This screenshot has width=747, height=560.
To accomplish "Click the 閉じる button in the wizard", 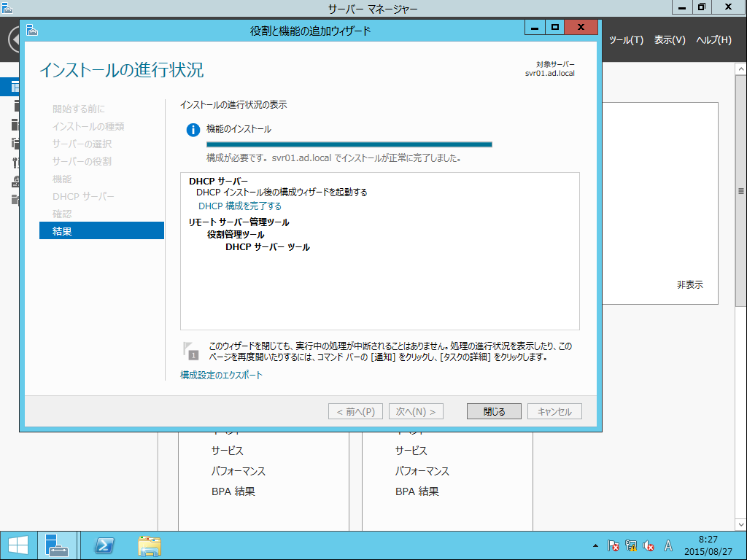I will coord(494,411).
